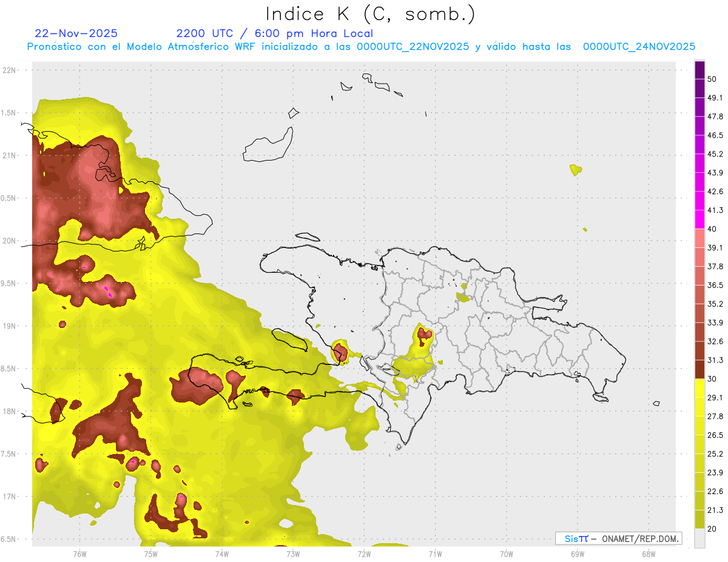Click the colorbar value 40
728x562 pixels.
click(x=712, y=229)
